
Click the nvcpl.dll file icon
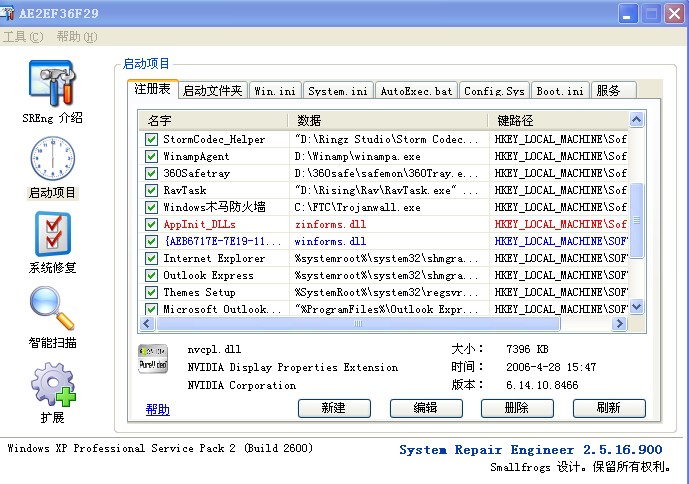coord(152,359)
